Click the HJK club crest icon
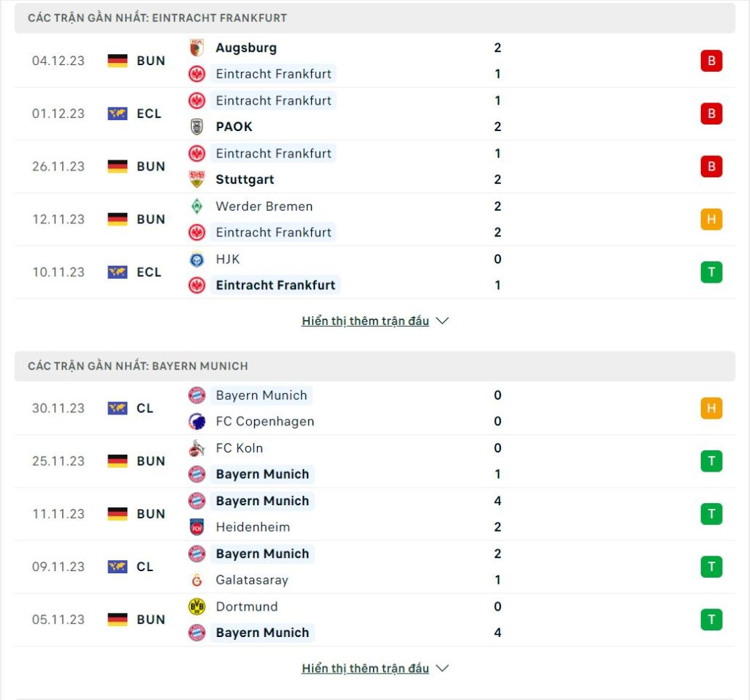The height and width of the screenshot is (700, 750). [x=196, y=259]
